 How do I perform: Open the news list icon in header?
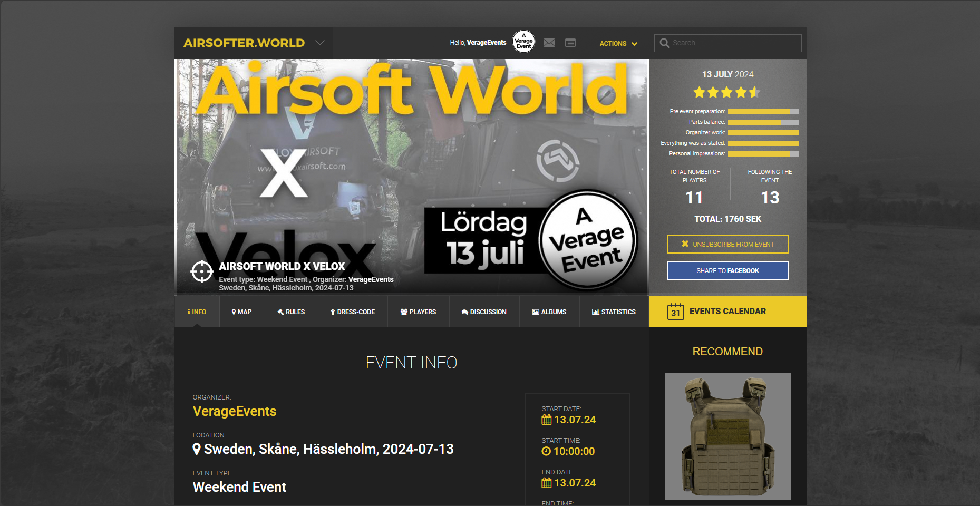pos(570,43)
